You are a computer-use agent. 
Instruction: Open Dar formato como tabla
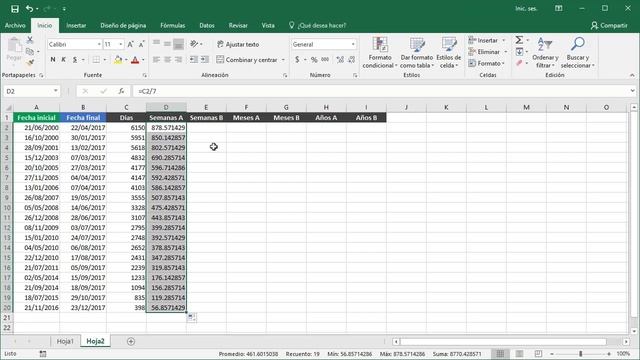[x=416, y=53]
